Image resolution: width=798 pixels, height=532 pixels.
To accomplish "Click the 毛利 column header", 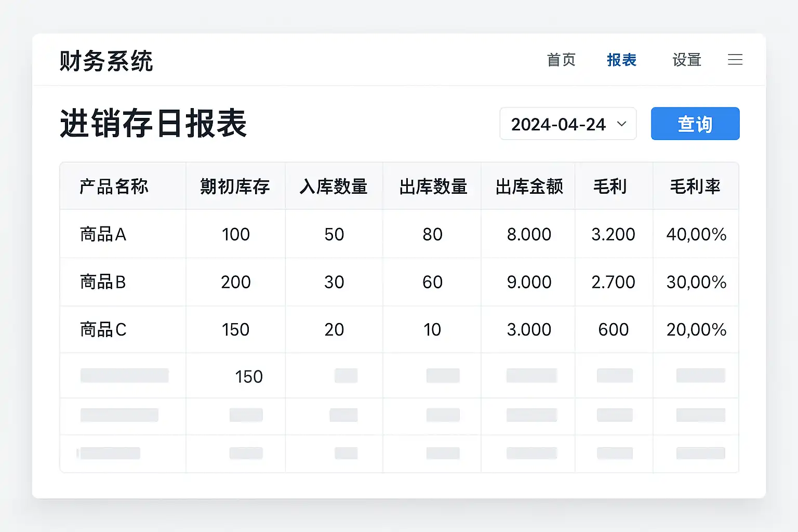I will point(610,187).
